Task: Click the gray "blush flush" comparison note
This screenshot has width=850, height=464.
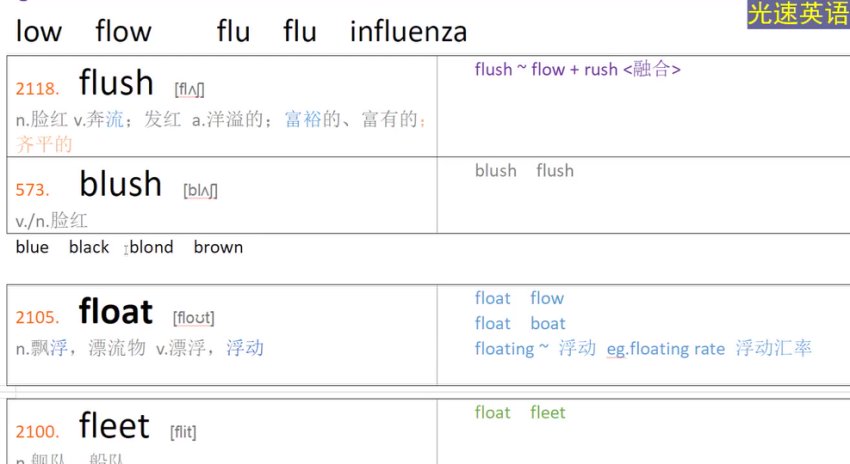Action: click(524, 170)
